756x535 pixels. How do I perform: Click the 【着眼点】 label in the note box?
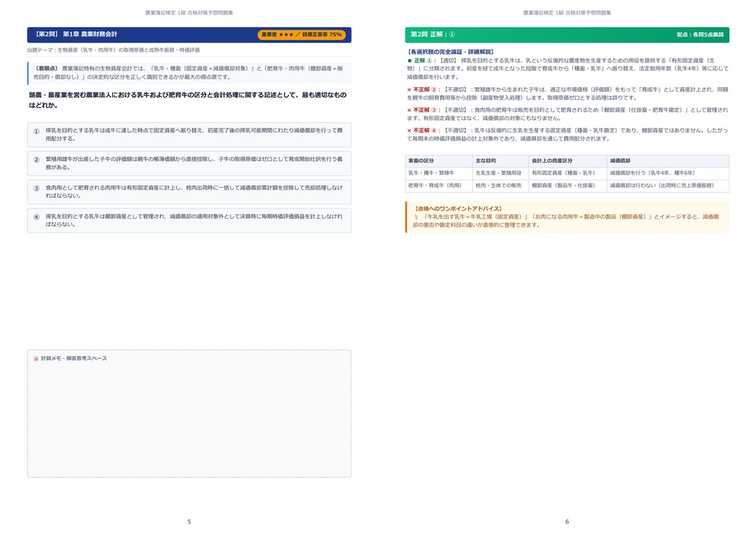coord(47,69)
